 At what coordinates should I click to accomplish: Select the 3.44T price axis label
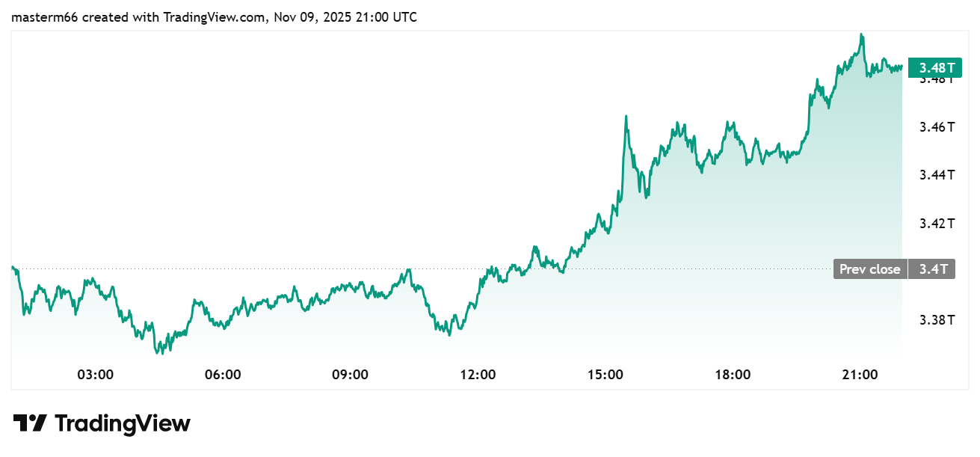click(937, 175)
